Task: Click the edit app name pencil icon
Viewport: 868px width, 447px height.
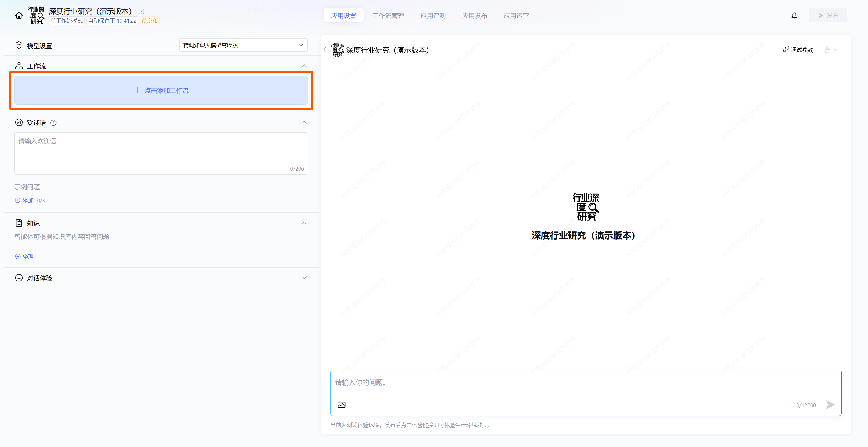Action: 142,12
